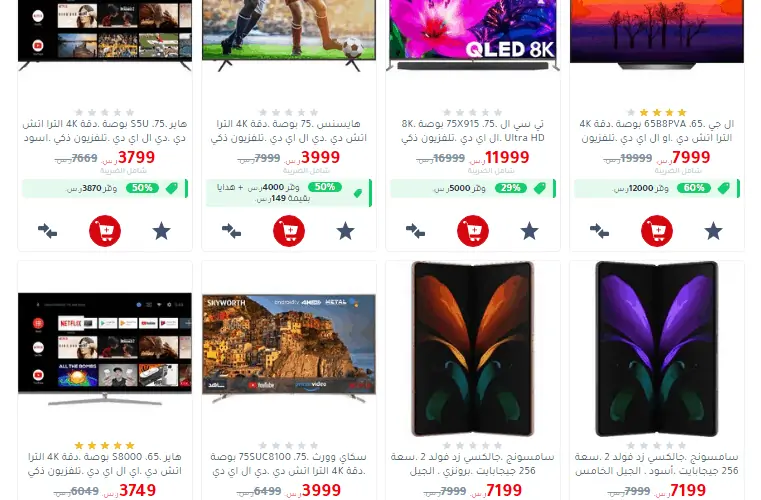This screenshot has height=500, width=761.
Task: Add the TCL 75X915 8K TV to cart
Action: click(x=473, y=231)
